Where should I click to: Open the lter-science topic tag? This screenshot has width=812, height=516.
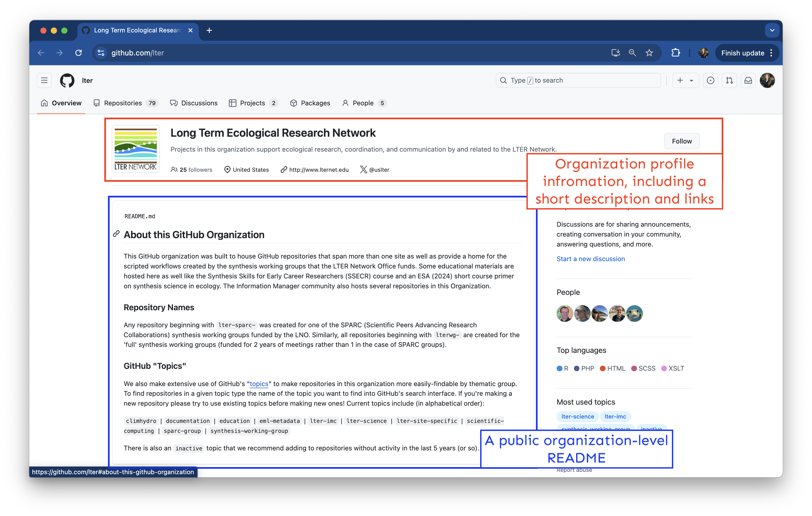coord(577,417)
